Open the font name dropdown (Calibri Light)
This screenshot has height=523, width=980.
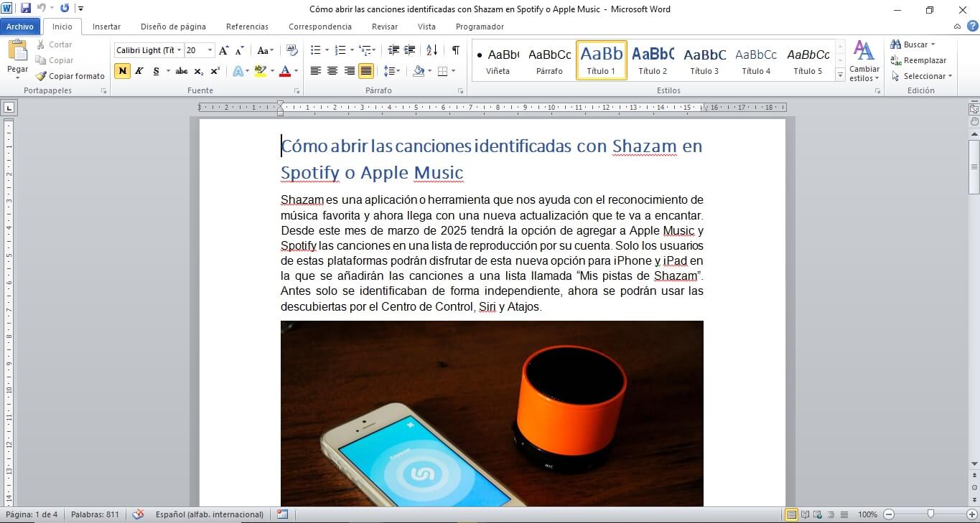tap(179, 50)
